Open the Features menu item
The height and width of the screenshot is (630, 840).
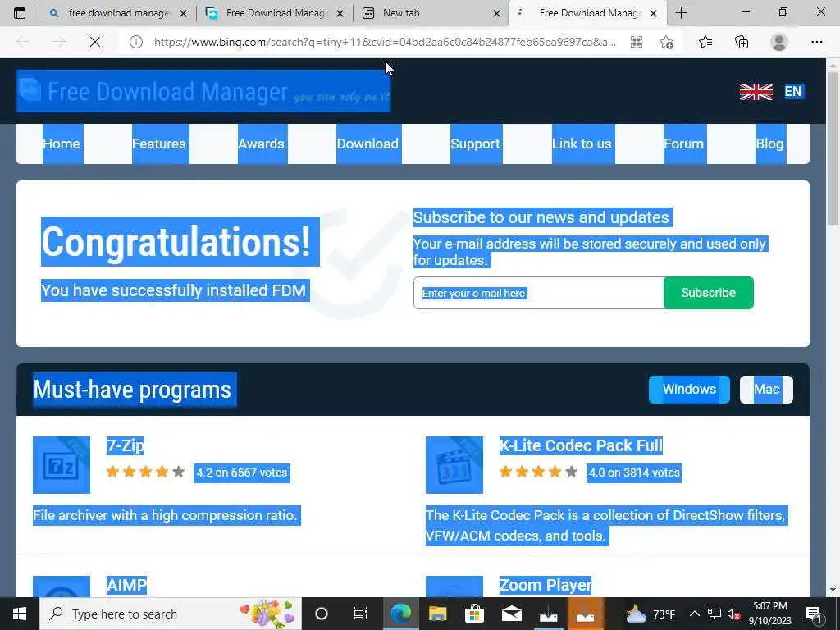click(x=159, y=144)
